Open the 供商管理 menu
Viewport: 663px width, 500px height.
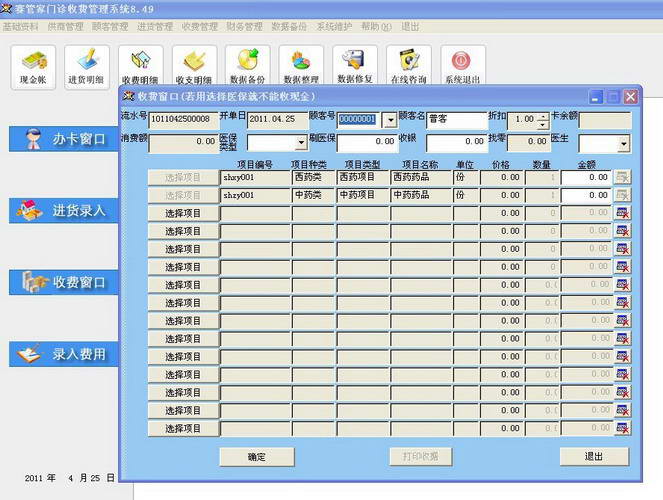coord(65,27)
